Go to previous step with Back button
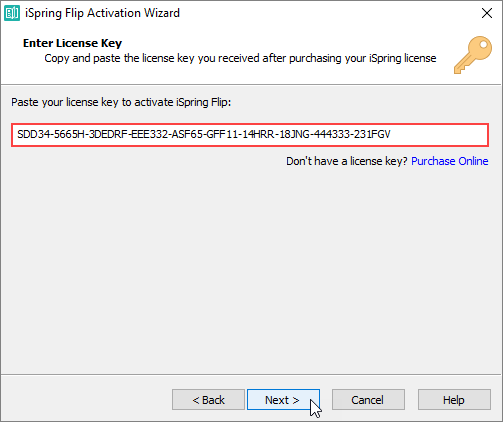This screenshot has height=422, width=503. [x=208, y=400]
